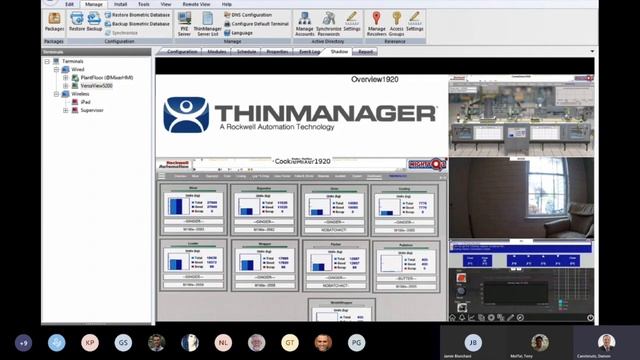Image resolution: width=640 pixels, height=360 pixels.
Task: Select Backup Biometric Database
Action: click(x=137, y=24)
